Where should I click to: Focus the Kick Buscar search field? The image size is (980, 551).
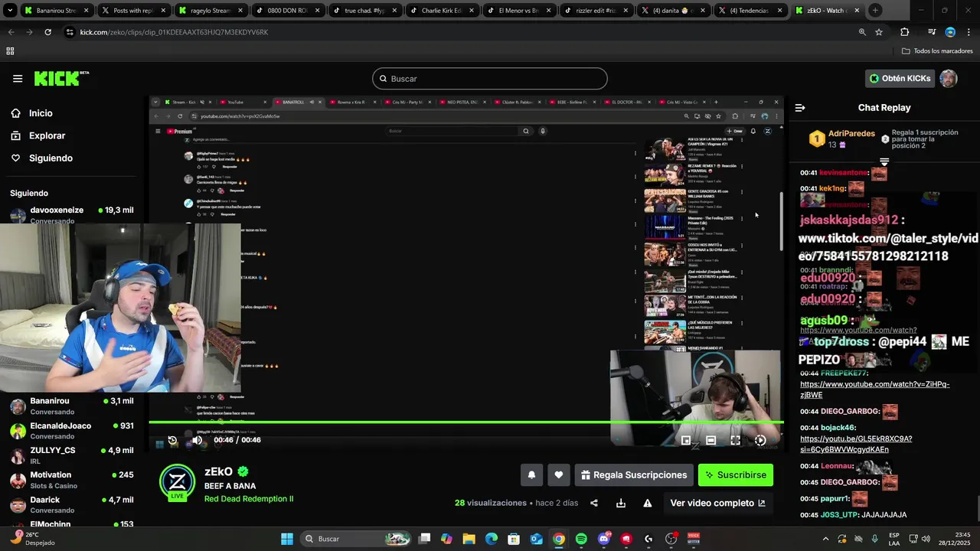coord(490,79)
